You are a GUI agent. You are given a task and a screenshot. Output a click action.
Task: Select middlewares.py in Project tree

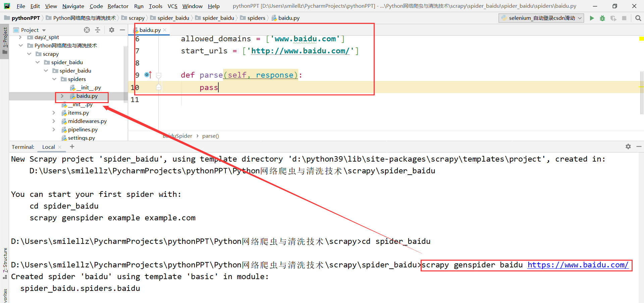(87, 121)
